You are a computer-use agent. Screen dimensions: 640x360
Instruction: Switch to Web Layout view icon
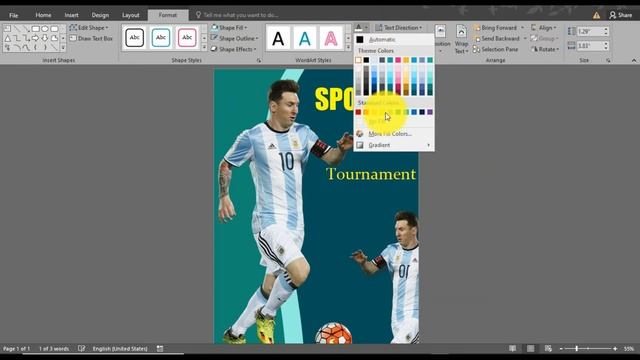[548, 349]
